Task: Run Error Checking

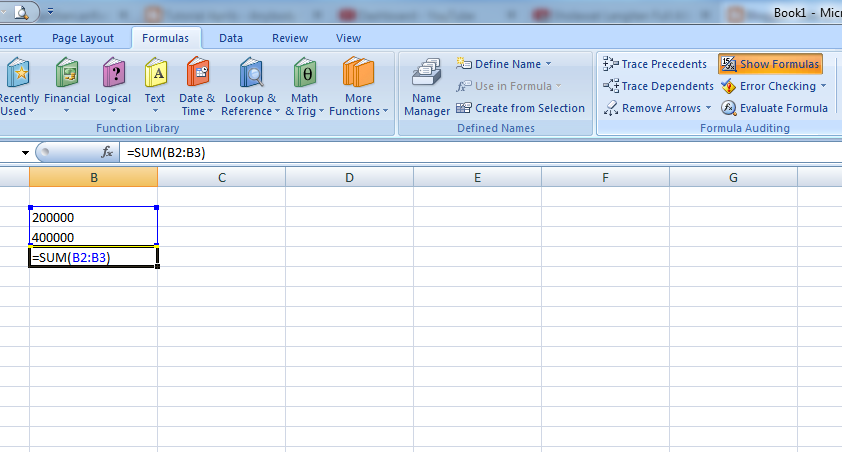Action: tap(768, 86)
